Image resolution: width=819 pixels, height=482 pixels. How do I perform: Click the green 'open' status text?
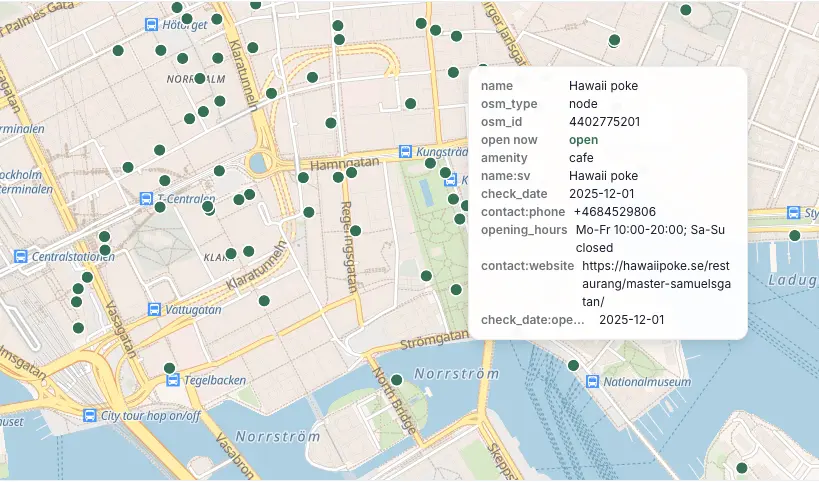point(583,139)
